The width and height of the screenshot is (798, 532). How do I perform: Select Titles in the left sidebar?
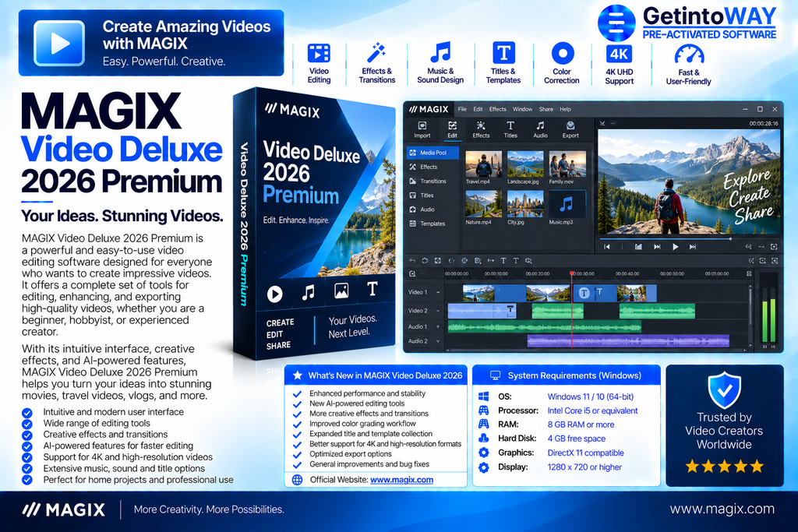click(422, 196)
